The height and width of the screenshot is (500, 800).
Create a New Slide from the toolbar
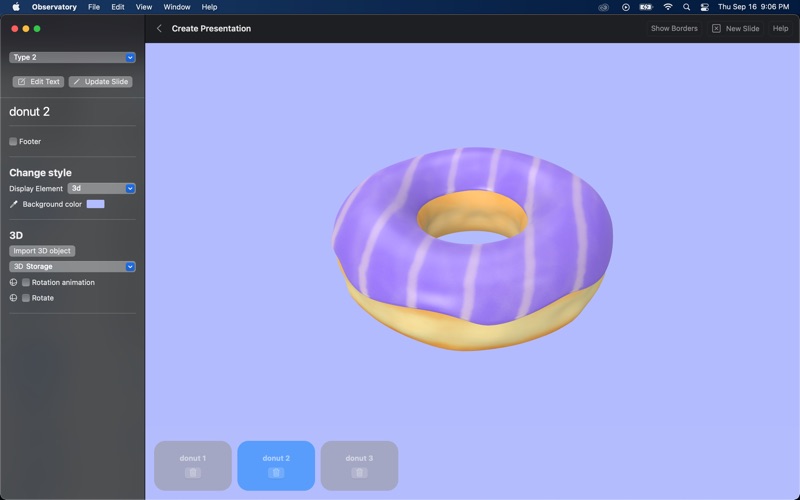pos(736,29)
